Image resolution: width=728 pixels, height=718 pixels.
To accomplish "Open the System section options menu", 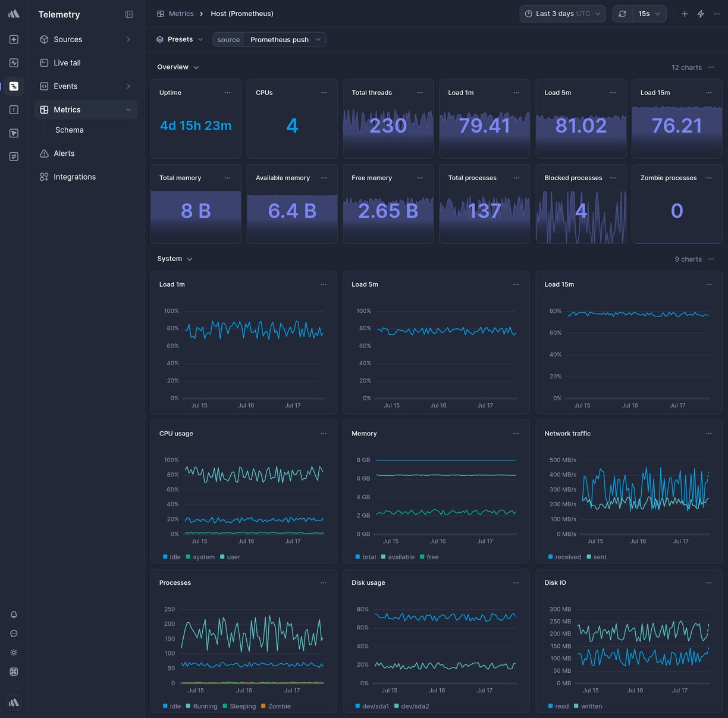I will 711,259.
